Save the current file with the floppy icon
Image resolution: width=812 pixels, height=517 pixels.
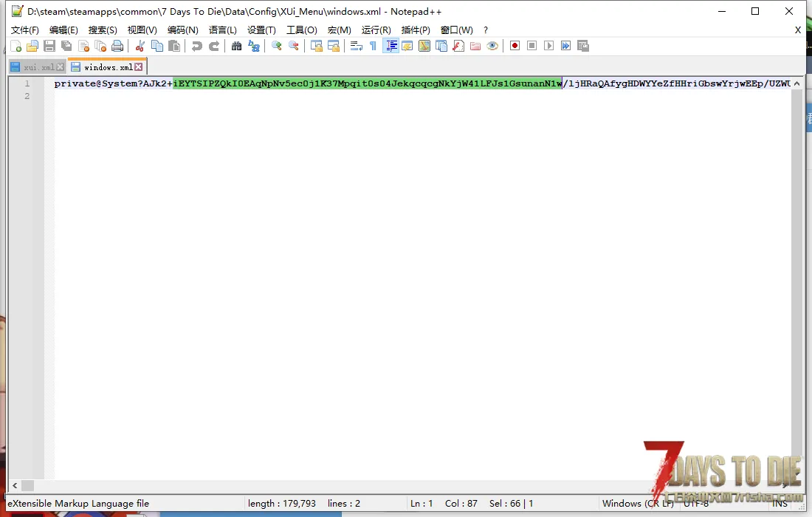pyautogui.click(x=49, y=46)
